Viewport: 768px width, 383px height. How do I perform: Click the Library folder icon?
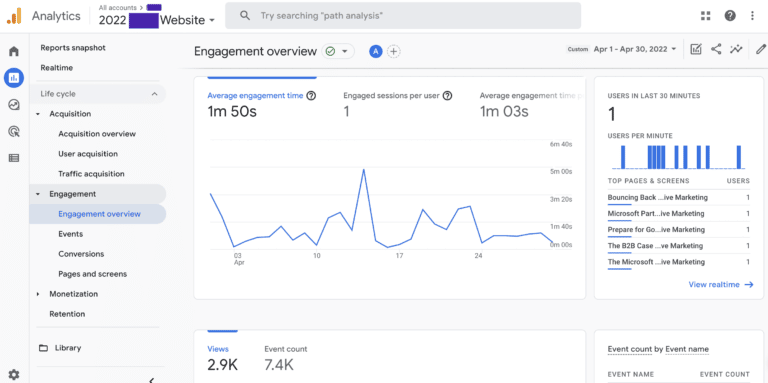tap(44, 348)
